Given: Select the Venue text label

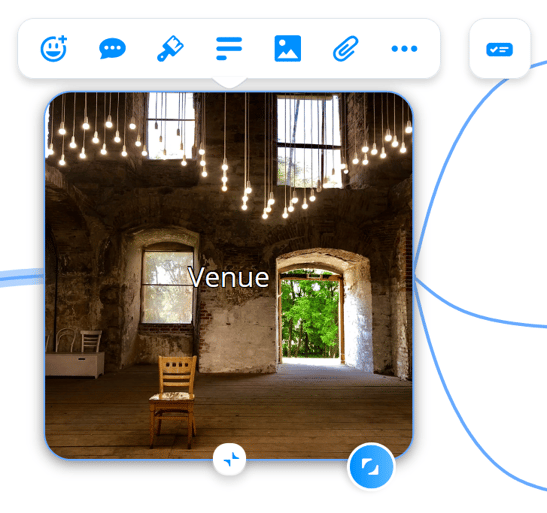Looking at the screenshot, I should pos(228,278).
